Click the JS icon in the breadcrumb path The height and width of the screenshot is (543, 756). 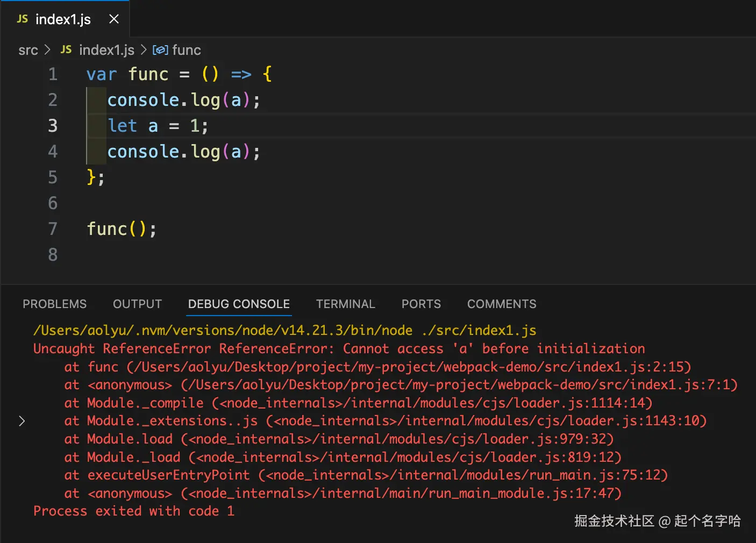click(x=66, y=49)
